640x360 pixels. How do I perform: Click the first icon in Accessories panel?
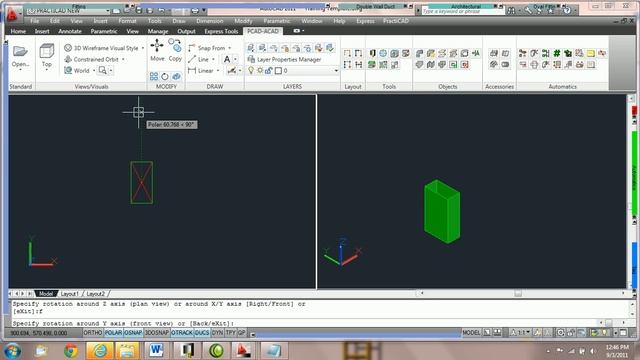point(494,53)
